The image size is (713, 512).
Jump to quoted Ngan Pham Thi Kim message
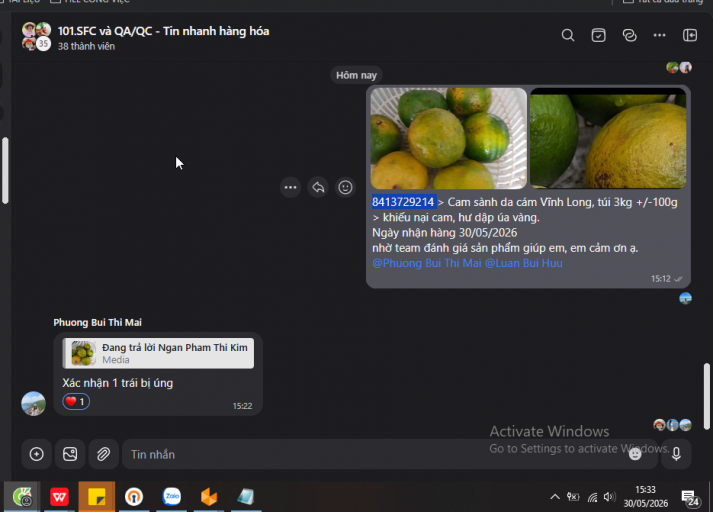pyautogui.click(x=158, y=353)
